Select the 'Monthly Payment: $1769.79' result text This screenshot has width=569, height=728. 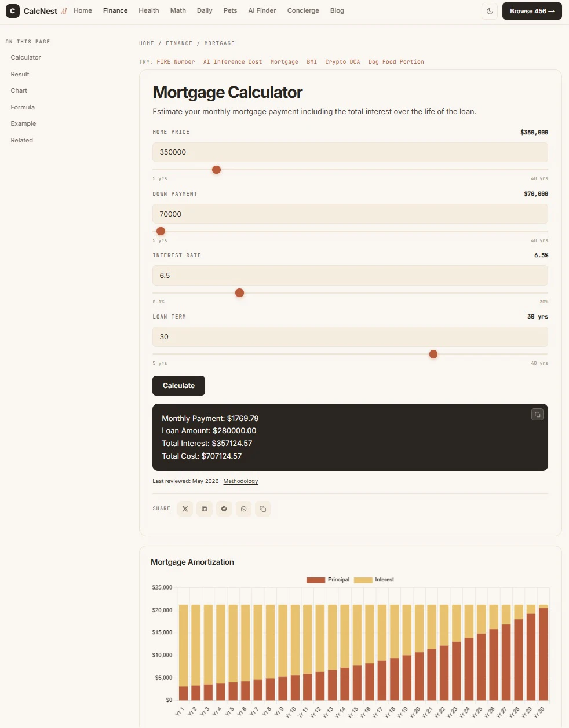[x=210, y=418]
